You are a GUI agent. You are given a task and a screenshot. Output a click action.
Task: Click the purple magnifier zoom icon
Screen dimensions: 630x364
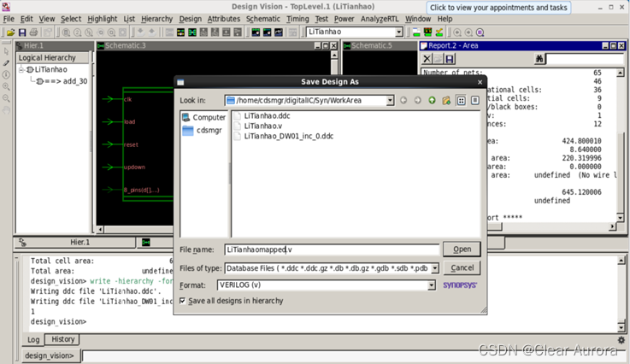480,32
